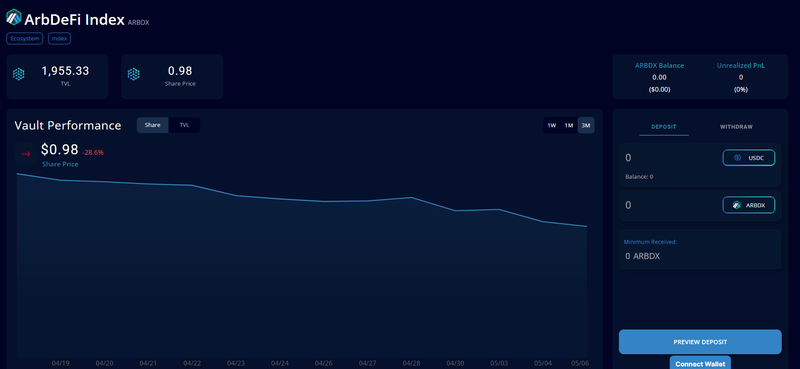Select the USDC token button
800x369 pixels.
point(749,158)
